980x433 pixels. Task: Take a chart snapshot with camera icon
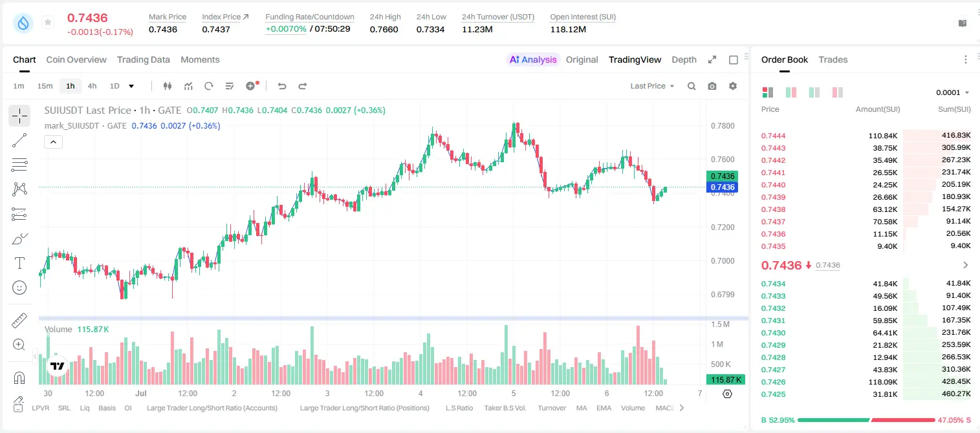point(712,86)
